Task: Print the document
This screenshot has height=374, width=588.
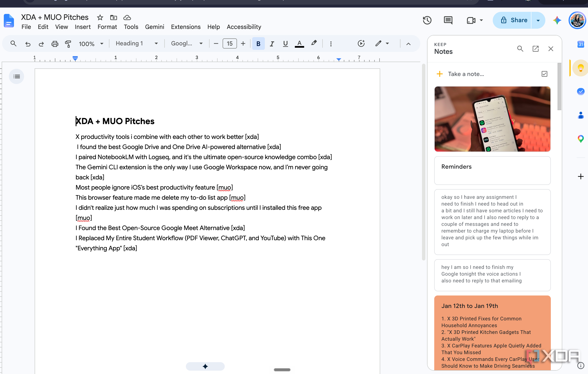Action: [x=55, y=44]
